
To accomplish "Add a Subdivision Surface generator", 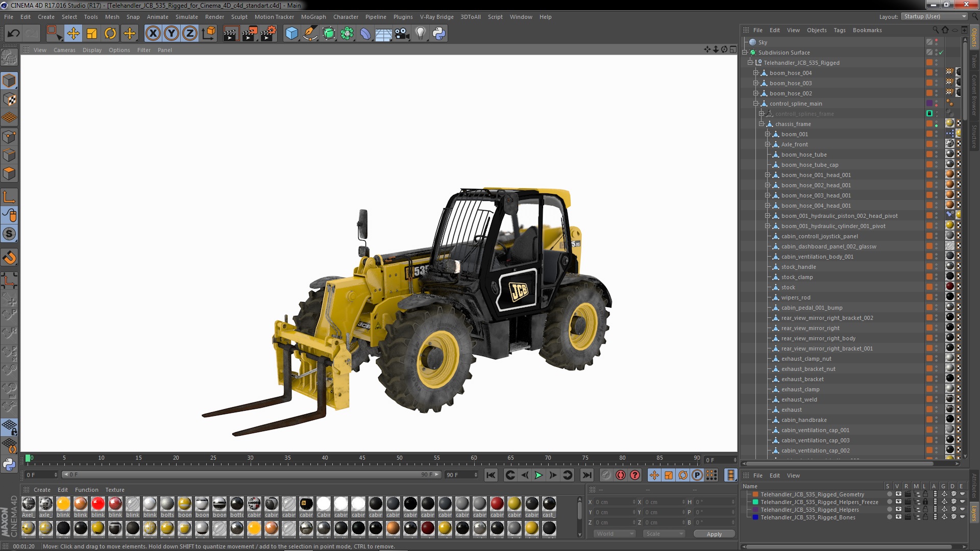I will click(x=329, y=34).
